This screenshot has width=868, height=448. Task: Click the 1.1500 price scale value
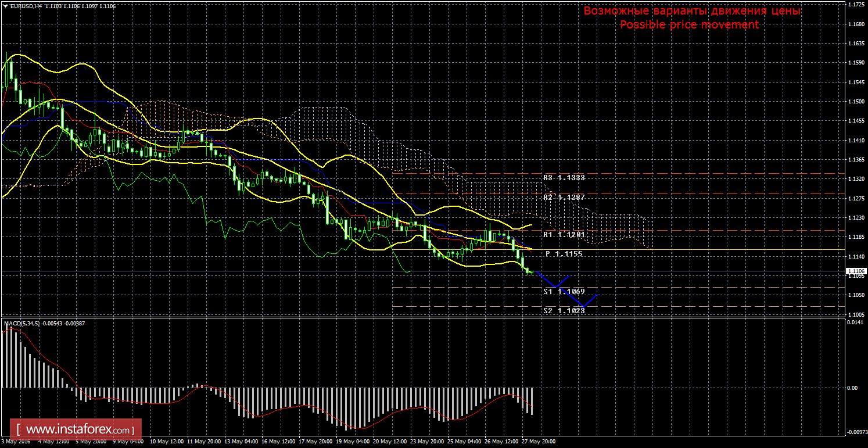(855, 102)
